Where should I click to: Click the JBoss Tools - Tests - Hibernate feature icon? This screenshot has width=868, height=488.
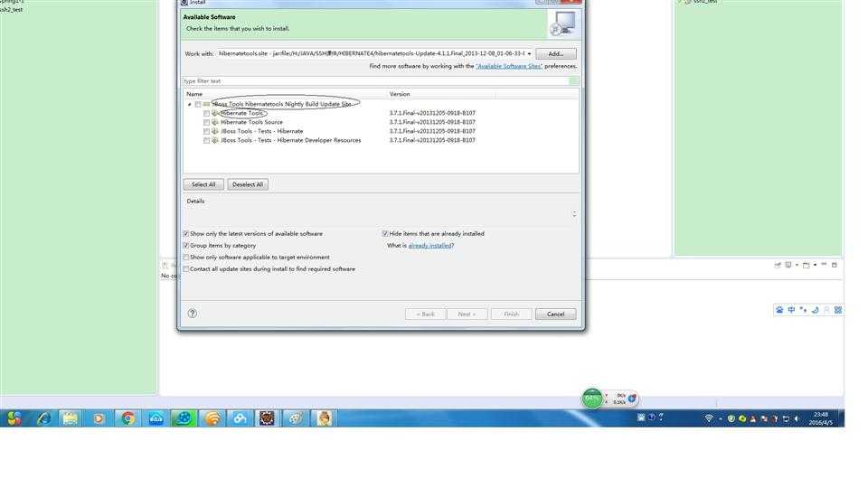click(215, 131)
